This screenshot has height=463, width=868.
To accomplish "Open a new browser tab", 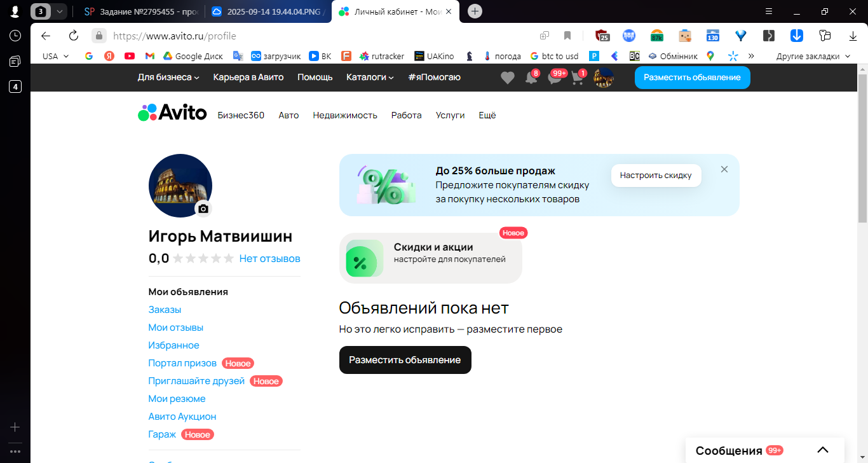I will pos(475,11).
